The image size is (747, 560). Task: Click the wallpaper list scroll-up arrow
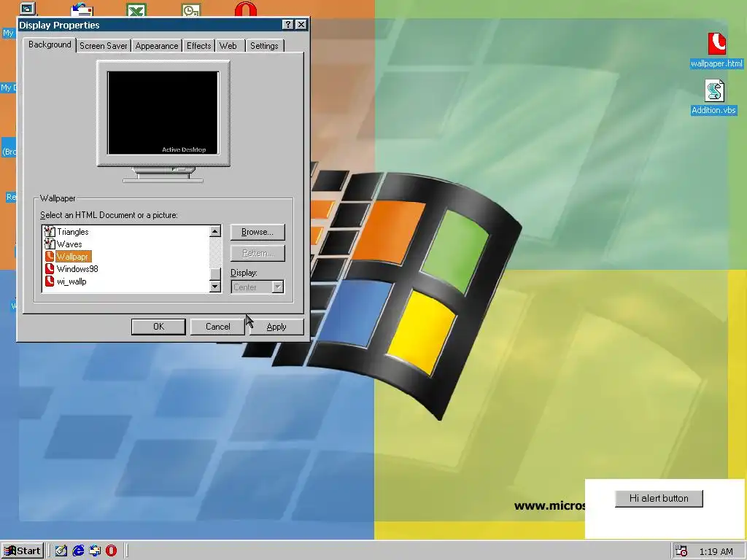[x=215, y=231]
